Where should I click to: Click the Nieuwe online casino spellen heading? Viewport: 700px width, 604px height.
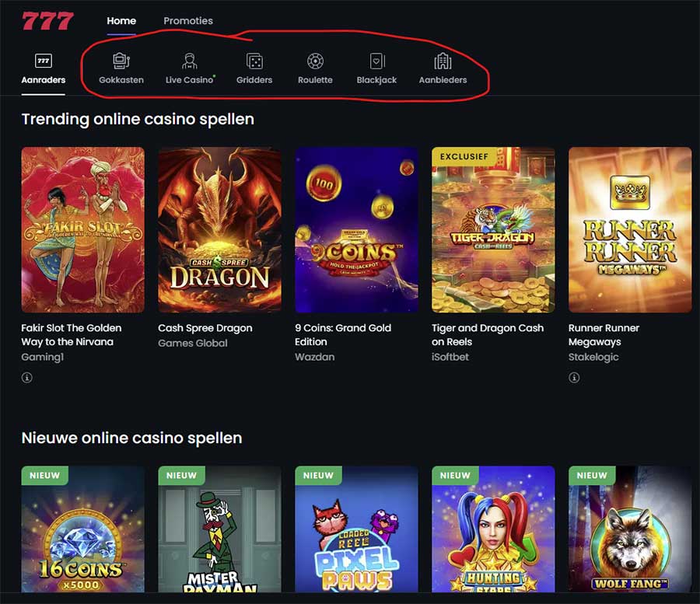(131, 438)
